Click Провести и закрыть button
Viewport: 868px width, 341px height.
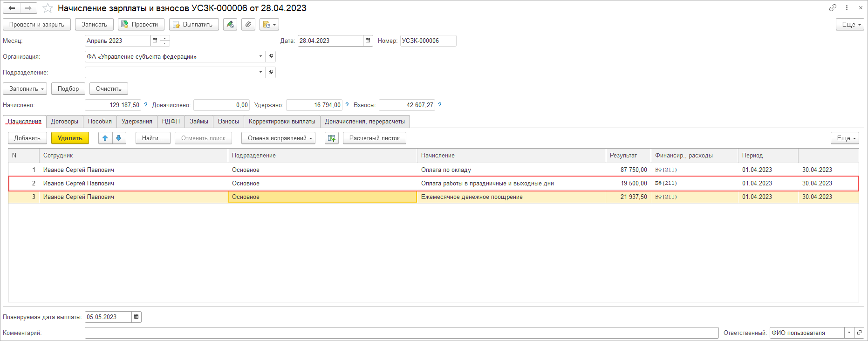pos(37,24)
